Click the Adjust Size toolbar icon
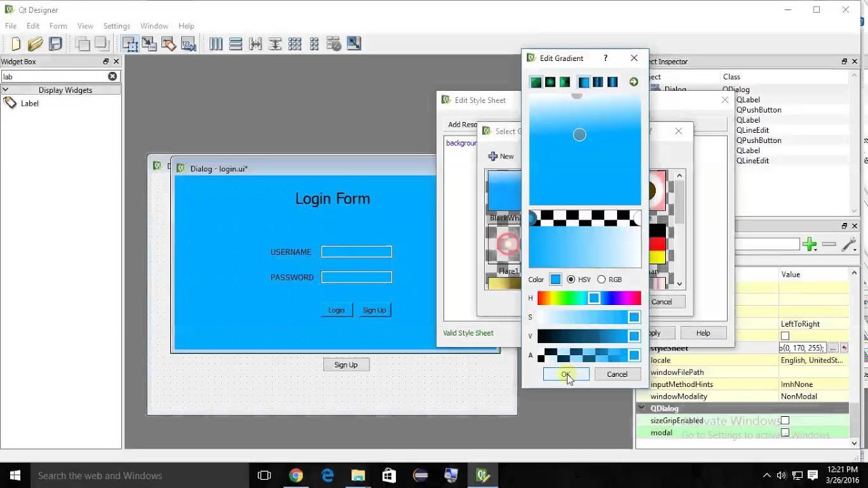This screenshot has height=488, width=868. (353, 44)
